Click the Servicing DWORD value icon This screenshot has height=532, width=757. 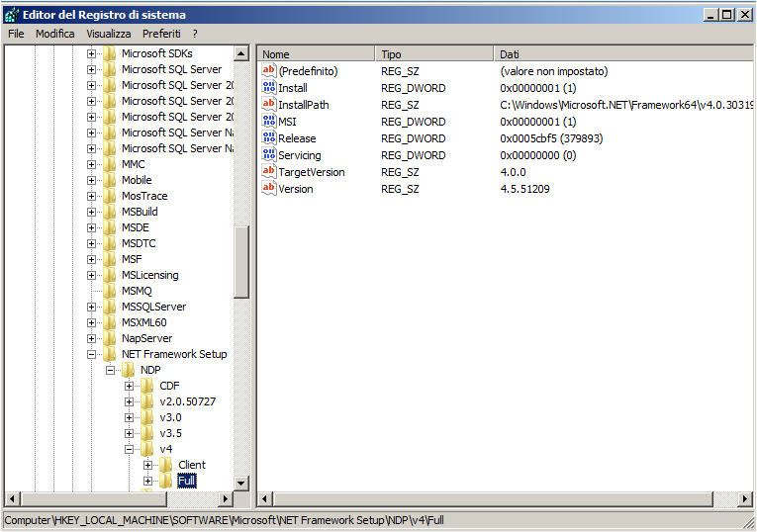[x=269, y=155]
